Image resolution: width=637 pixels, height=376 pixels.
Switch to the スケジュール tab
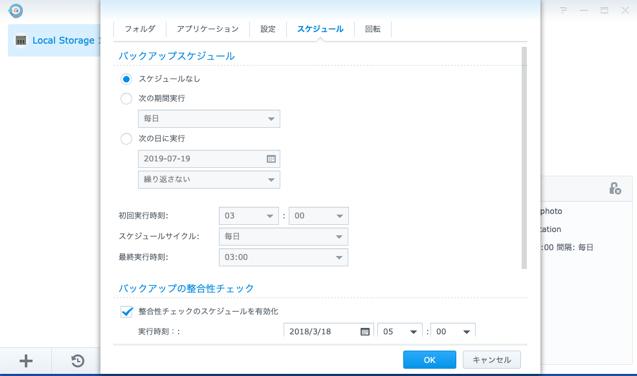pos(320,29)
